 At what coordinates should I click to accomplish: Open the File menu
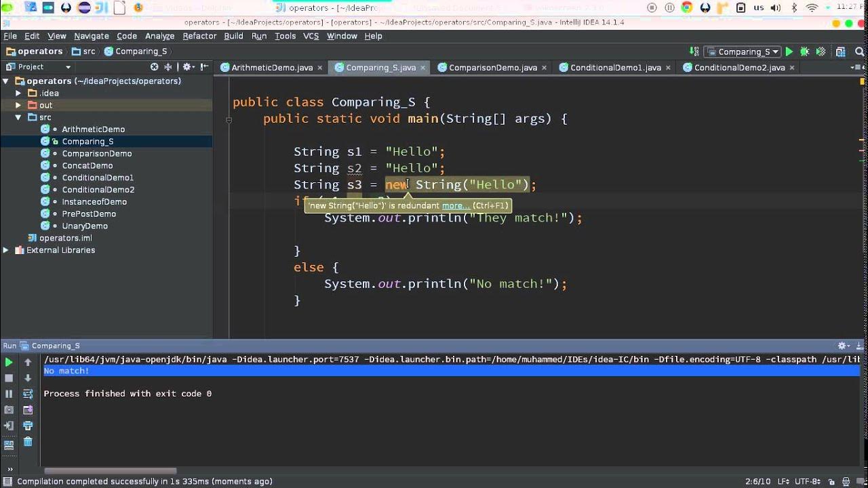(10, 36)
